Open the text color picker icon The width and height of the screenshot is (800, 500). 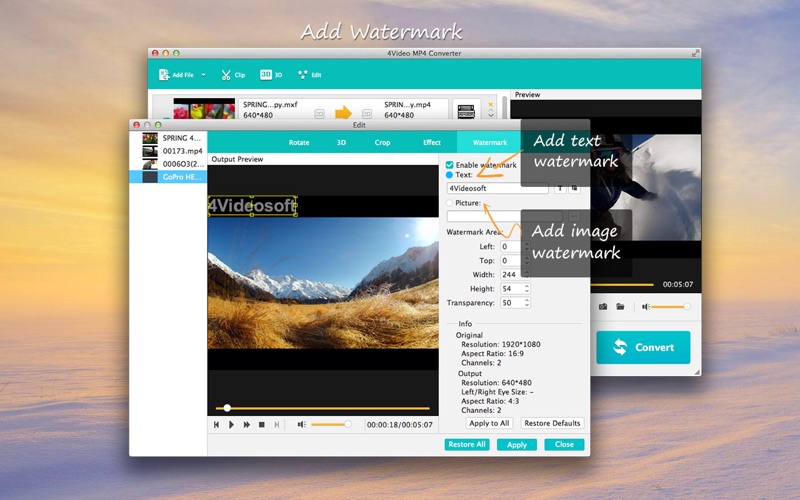click(x=574, y=188)
